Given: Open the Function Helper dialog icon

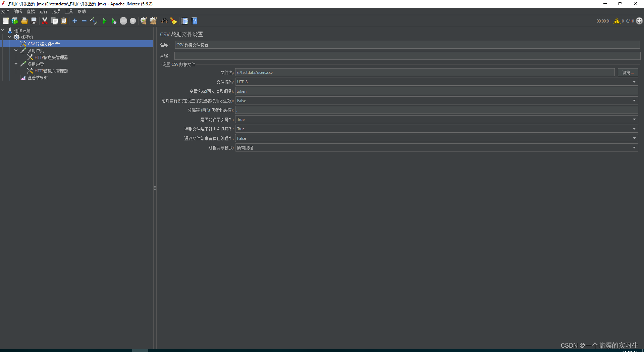Looking at the screenshot, I should click(x=184, y=21).
